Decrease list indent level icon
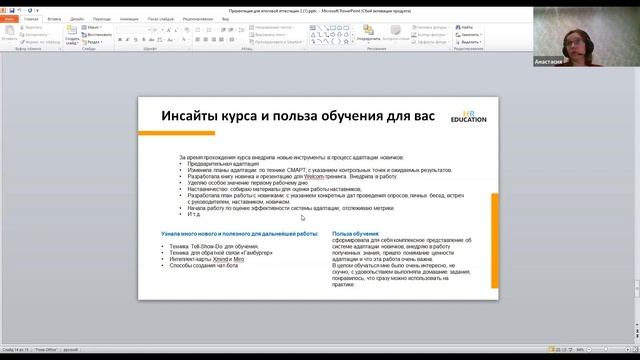The image size is (640, 360). [x=223, y=30]
